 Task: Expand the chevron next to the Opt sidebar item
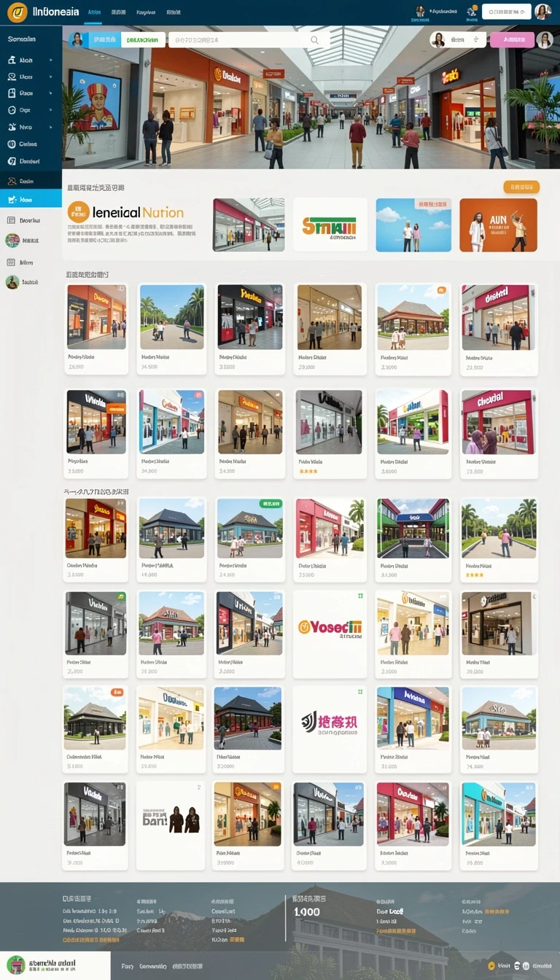(50, 110)
